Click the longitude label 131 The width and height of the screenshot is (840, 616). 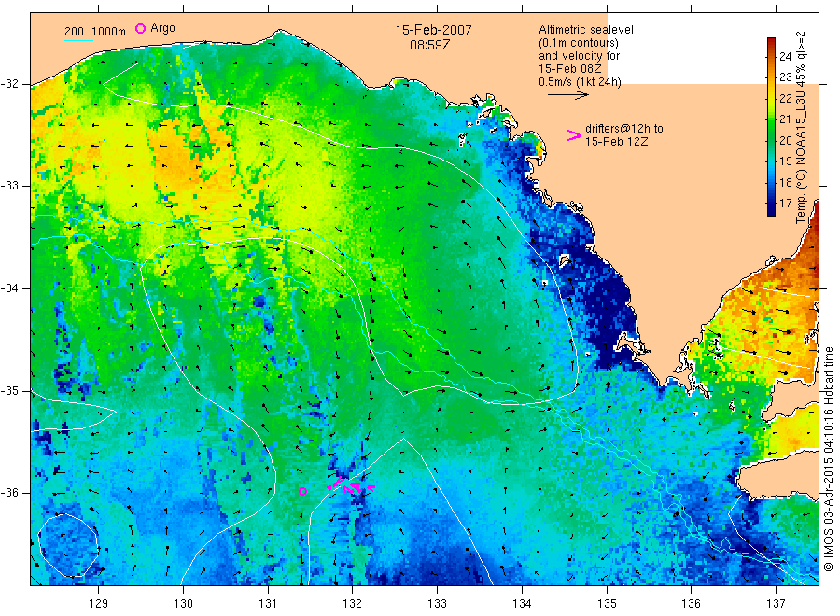[268, 604]
